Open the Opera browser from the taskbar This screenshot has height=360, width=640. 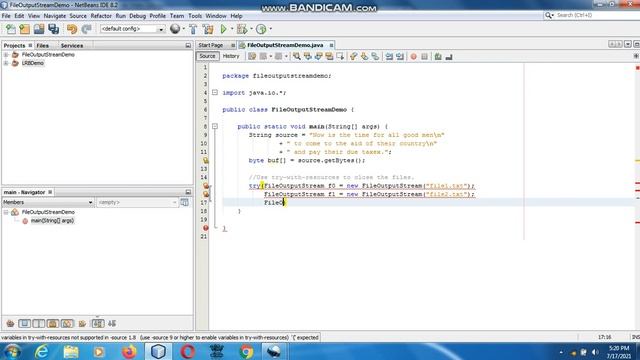(x=188, y=351)
